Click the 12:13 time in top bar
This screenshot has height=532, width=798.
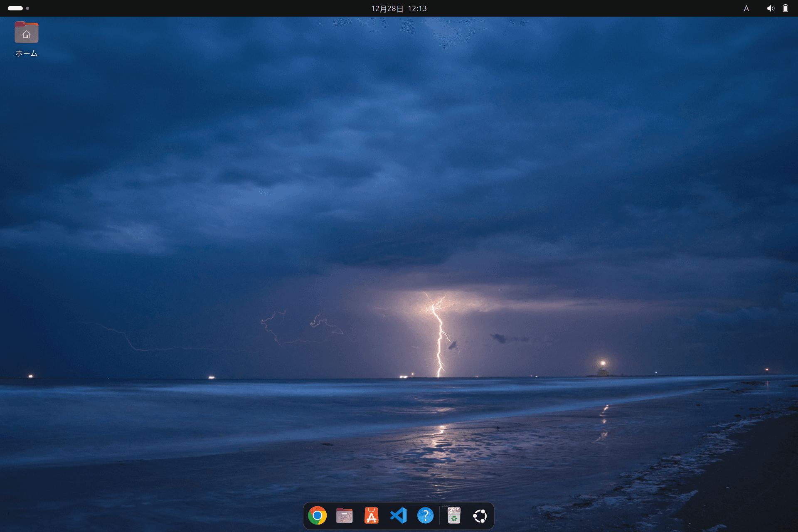417,9
